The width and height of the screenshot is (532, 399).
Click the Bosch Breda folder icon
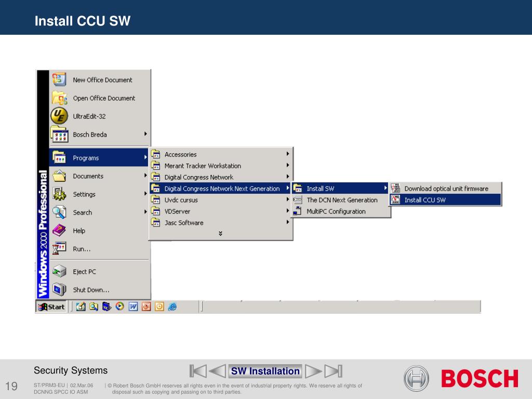coord(59,135)
